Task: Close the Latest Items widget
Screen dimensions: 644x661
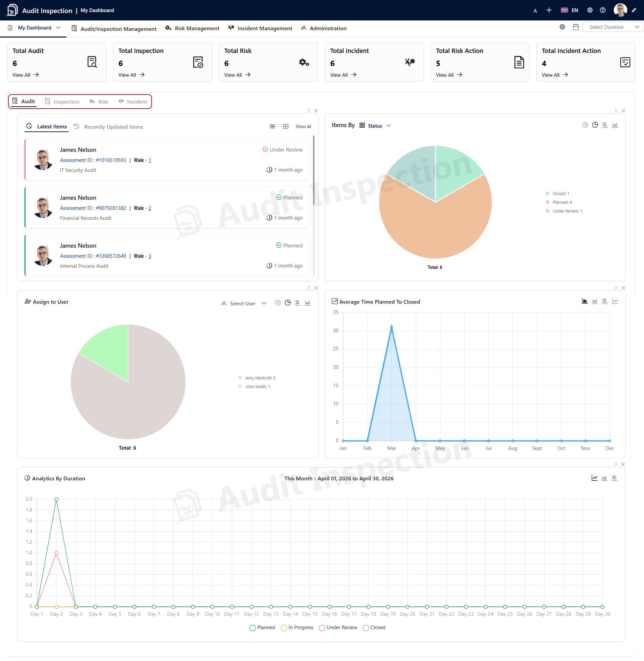Action: click(x=316, y=111)
